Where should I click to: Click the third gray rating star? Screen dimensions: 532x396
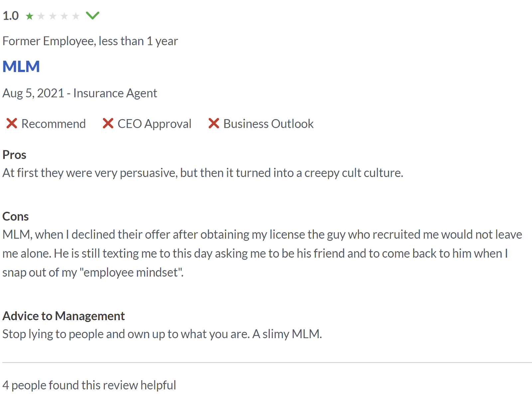tap(53, 16)
